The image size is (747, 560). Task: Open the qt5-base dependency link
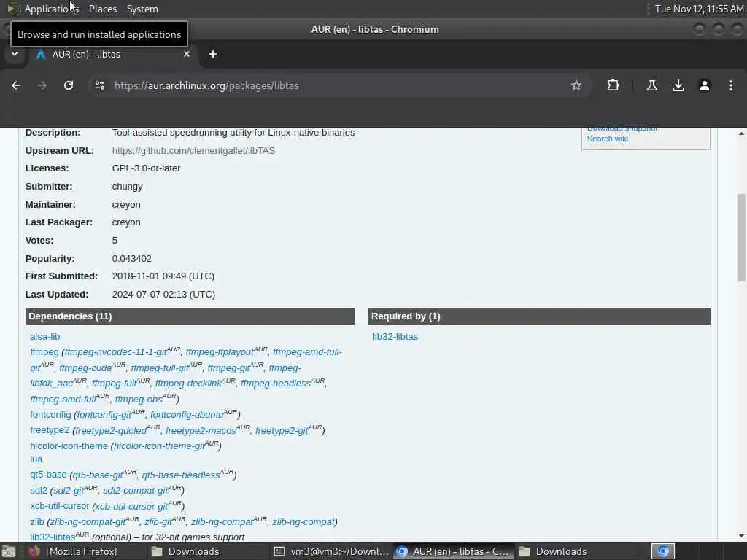click(x=48, y=475)
